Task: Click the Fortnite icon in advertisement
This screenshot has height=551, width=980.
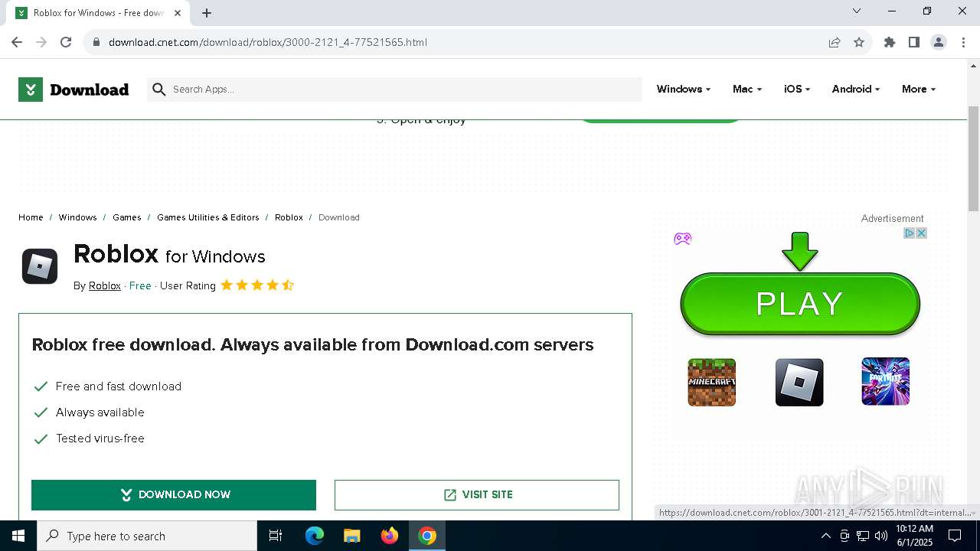Action: coord(886,381)
